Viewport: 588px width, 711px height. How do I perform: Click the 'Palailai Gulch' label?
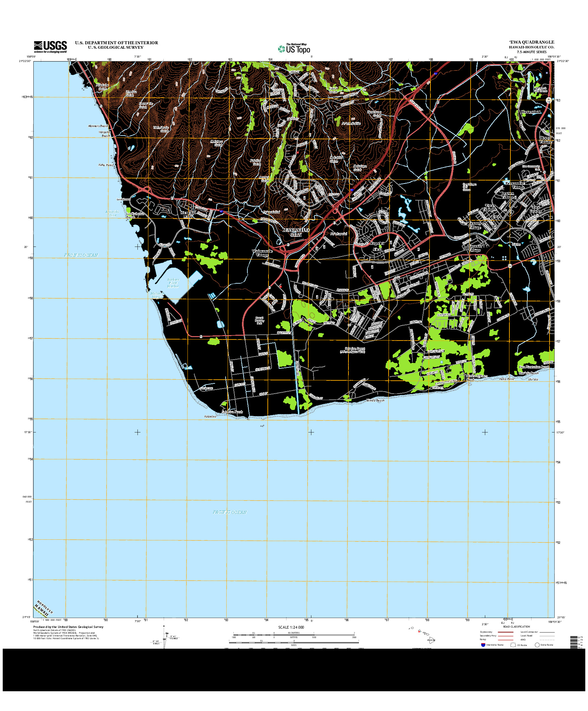pyautogui.click(x=256, y=162)
